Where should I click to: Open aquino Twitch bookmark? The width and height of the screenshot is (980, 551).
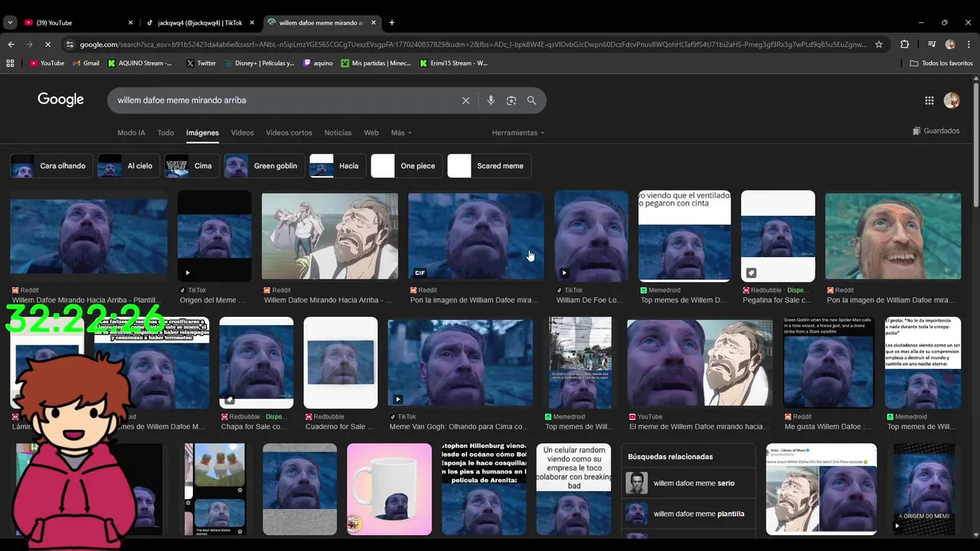[318, 64]
